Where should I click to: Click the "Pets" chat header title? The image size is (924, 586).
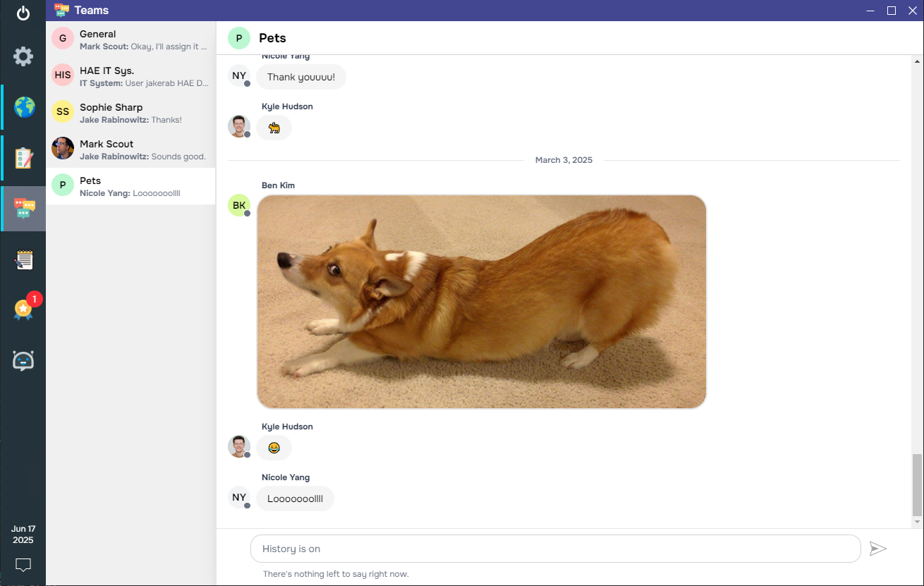pyautogui.click(x=272, y=38)
